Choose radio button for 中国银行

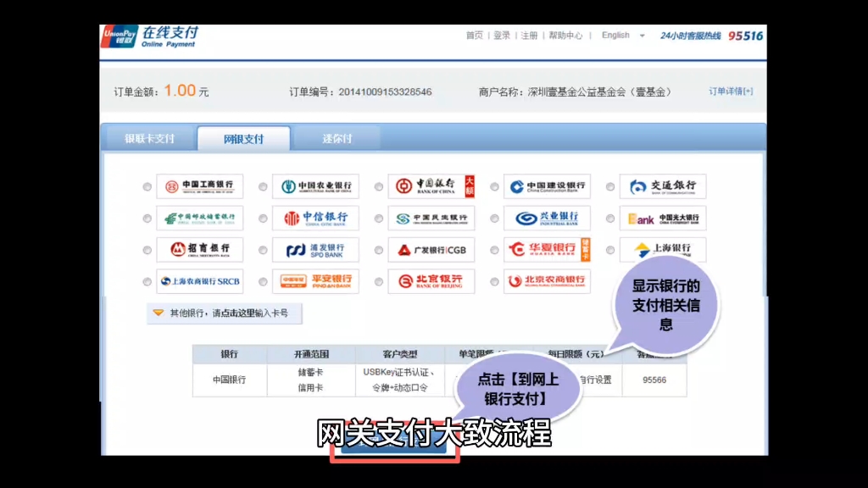(378, 187)
